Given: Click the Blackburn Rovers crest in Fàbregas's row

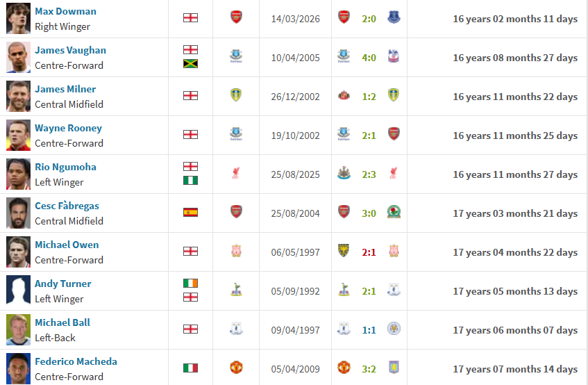Looking at the screenshot, I should click(394, 212).
